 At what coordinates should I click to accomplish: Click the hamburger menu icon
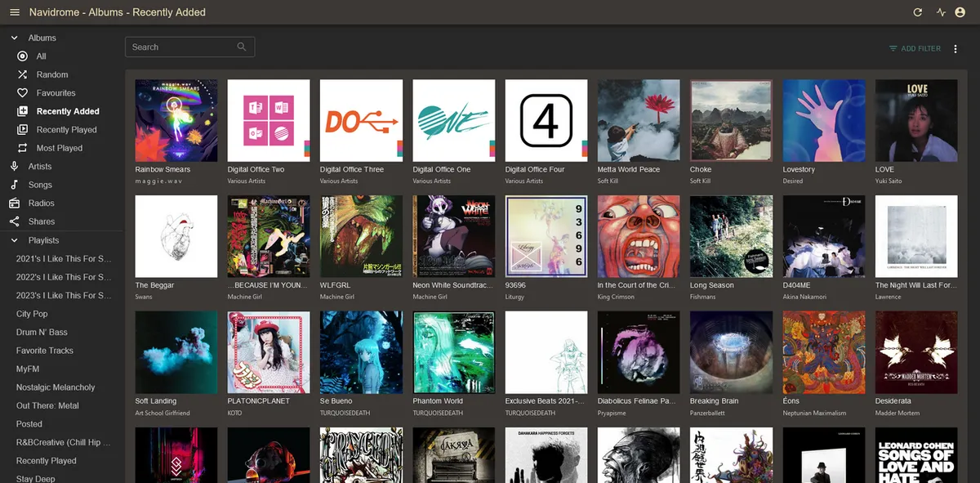(x=15, y=12)
